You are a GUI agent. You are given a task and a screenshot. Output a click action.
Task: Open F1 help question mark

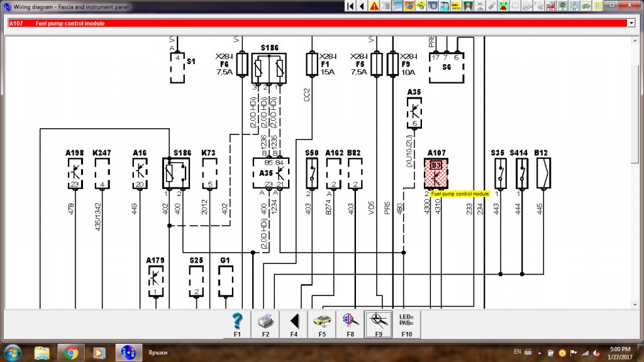point(237,325)
